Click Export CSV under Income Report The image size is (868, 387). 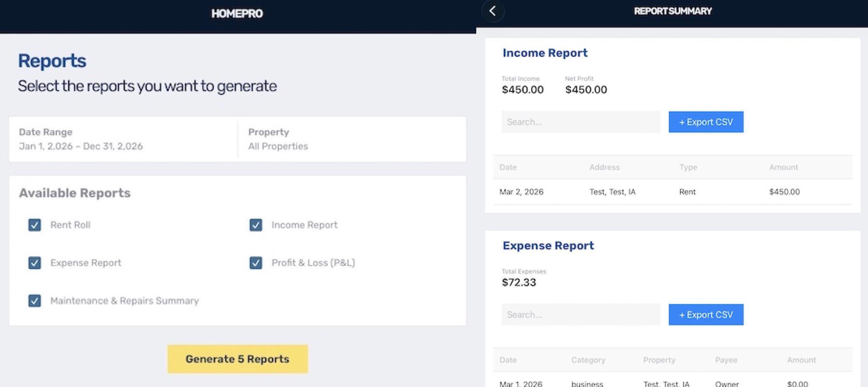[x=705, y=122]
